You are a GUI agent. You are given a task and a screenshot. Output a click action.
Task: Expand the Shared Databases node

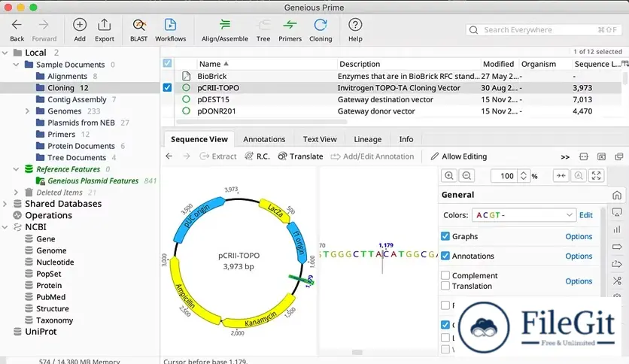coord(5,204)
